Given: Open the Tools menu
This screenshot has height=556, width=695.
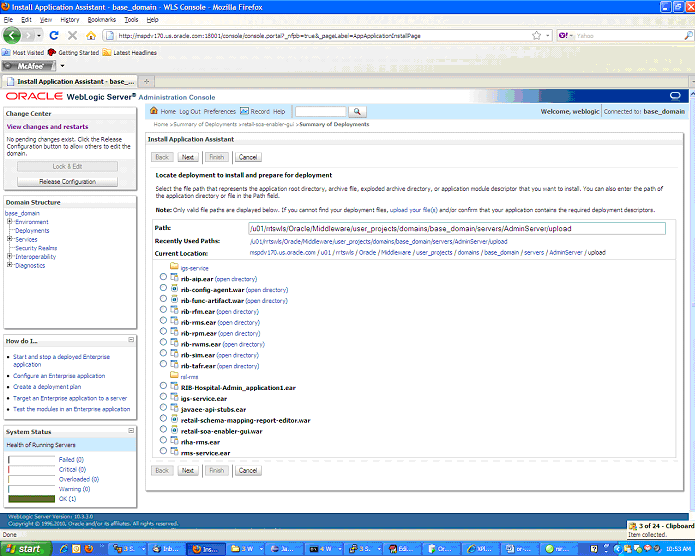Looking at the screenshot, I should coord(131,20).
